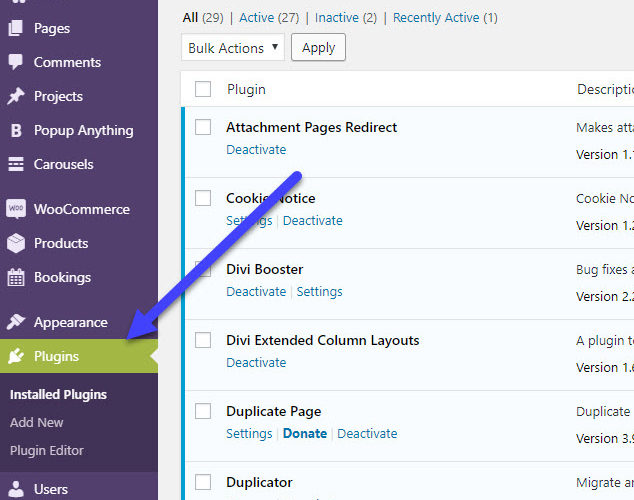
Task: Check the Attachment Pages Redirect checkbox
Action: coord(203,127)
